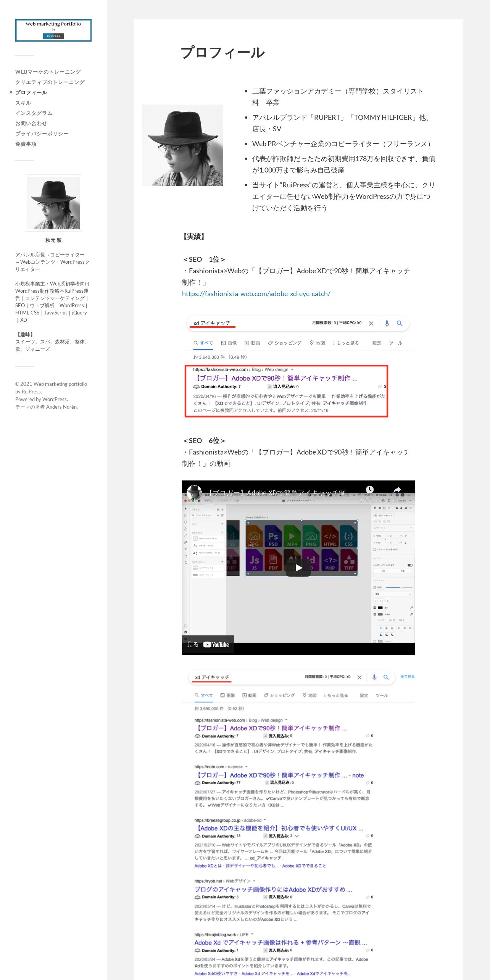The height and width of the screenshot is (980, 490).
Task: Open プライバシーポリシー in sidebar
Action: click(42, 134)
